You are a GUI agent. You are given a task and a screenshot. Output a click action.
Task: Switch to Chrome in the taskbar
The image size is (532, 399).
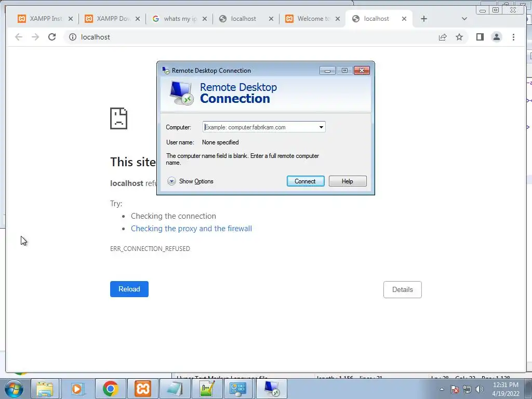point(110,389)
